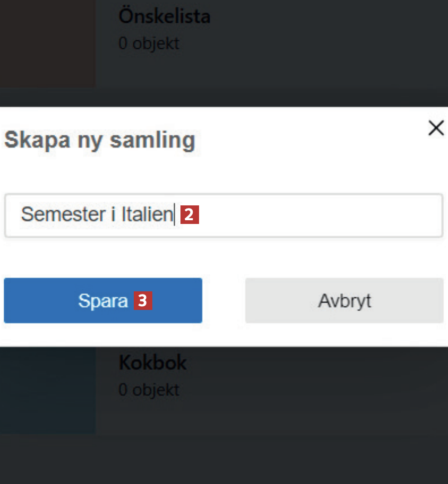Click the dimmed backdrop below Kokbok
The height and width of the screenshot is (484, 448).
point(223,459)
